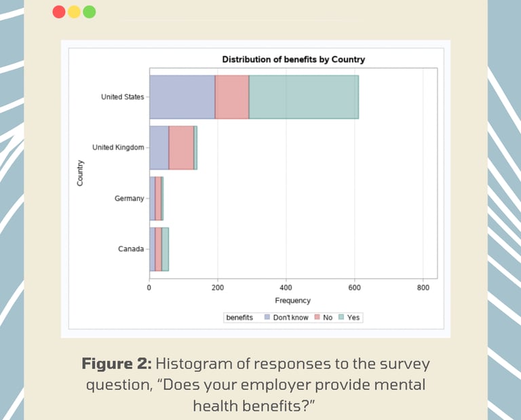Select the United States blue Don't know segment
This screenshot has height=420, width=521.
[182, 97]
